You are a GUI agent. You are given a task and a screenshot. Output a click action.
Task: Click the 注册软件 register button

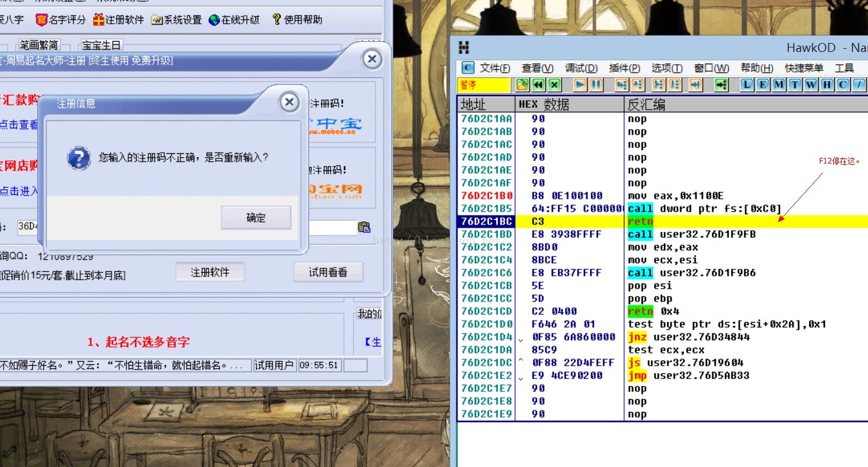[210, 272]
